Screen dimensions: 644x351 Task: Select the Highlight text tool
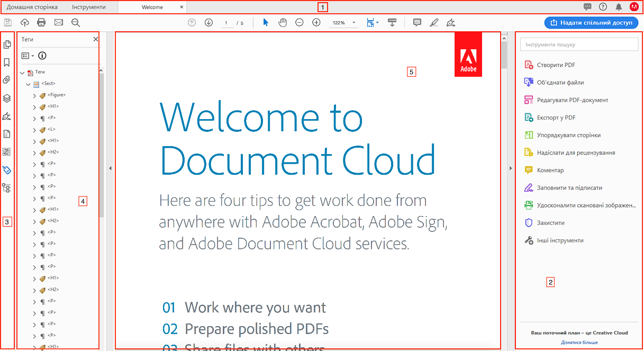coord(434,23)
